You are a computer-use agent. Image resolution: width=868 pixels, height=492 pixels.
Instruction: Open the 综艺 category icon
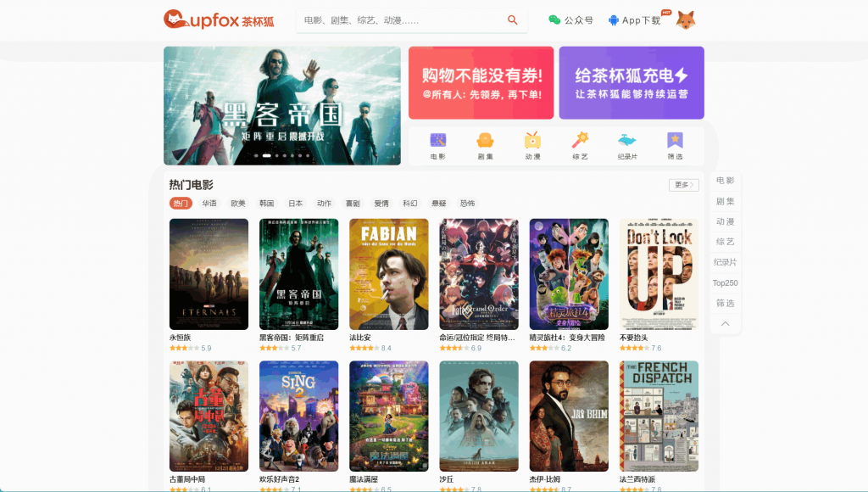click(580, 146)
